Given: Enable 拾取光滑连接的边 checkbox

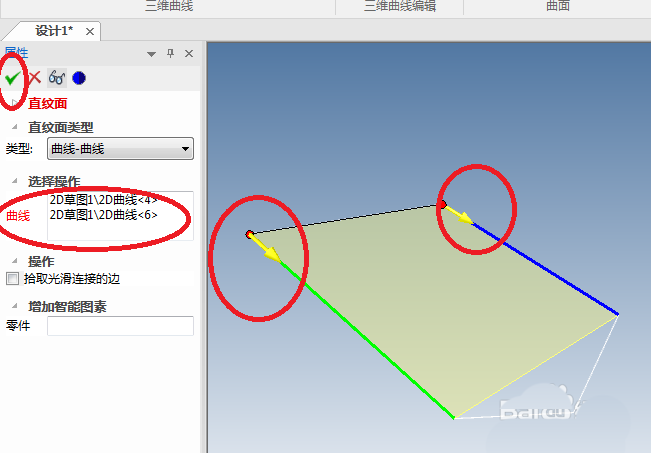Looking at the screenshot, I should pos(12,278).
